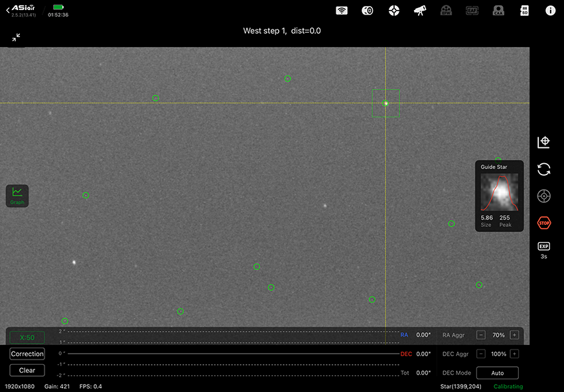The image size is (564, 392).
Task: Click the 70% RA Aggr value
Action: click(x=498, y=335)
